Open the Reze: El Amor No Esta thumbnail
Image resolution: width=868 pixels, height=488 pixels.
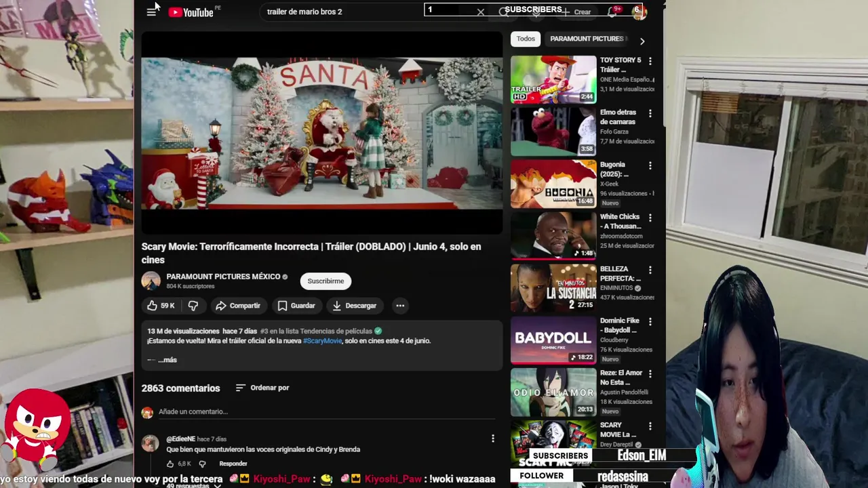(553, 392)
